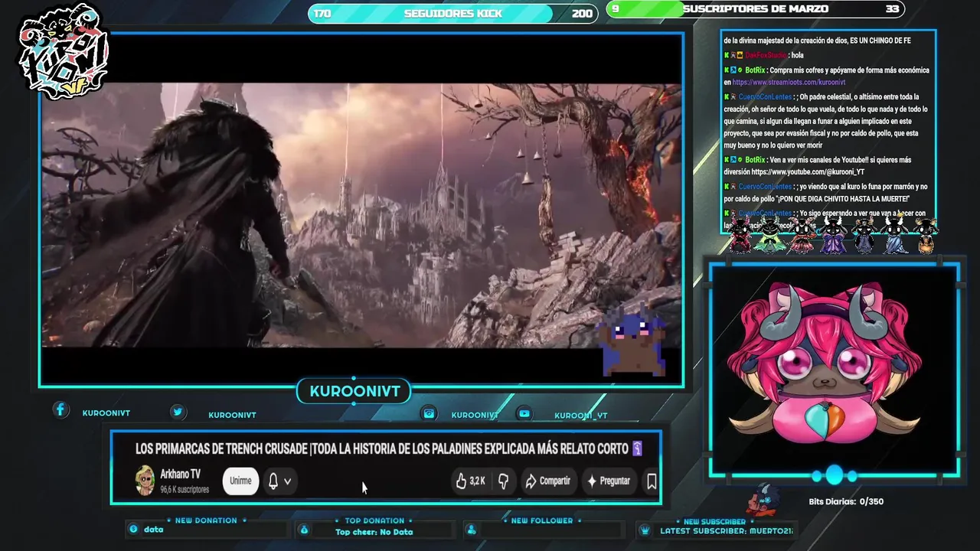Click the DakFoxStudio chat username
Viewport: 980px width, 551px height.
(766, 55)
